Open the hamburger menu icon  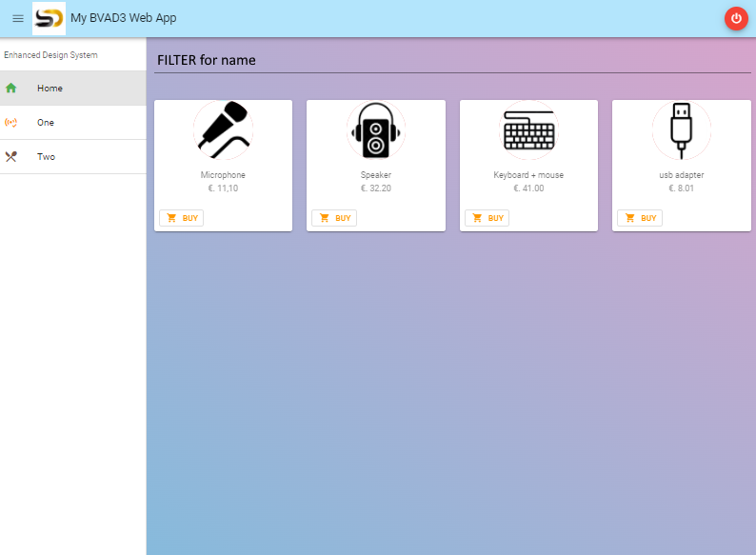tap(18, 18)
